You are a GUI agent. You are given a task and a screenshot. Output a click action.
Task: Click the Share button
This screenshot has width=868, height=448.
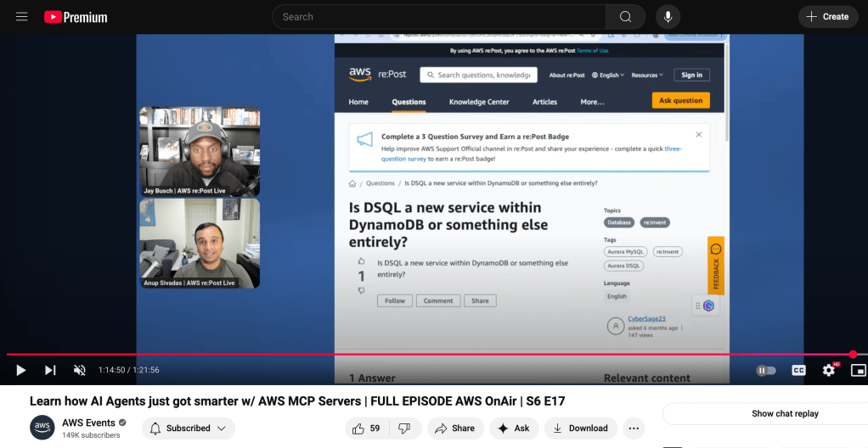coord(455,428)
